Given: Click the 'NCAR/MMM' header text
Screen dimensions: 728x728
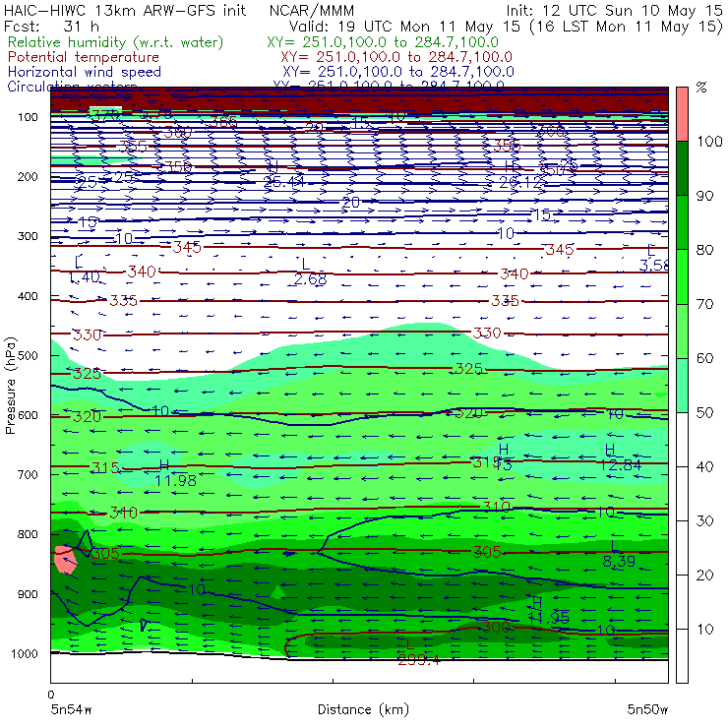Looking at the screenshot, I should tap(312, 11).
